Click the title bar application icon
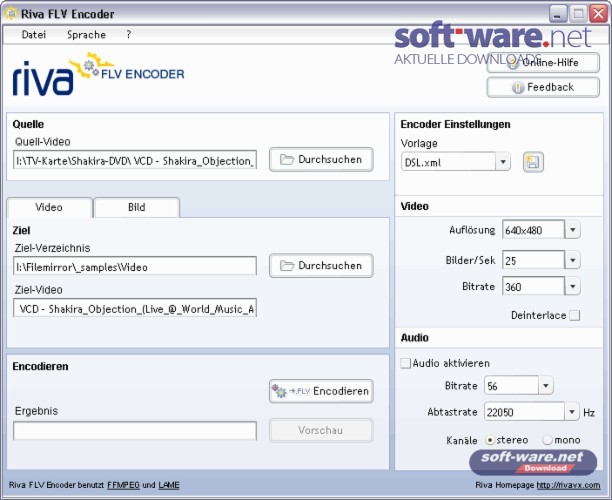Viewport: 612px width, 500px height. click(x=11, y=14)
